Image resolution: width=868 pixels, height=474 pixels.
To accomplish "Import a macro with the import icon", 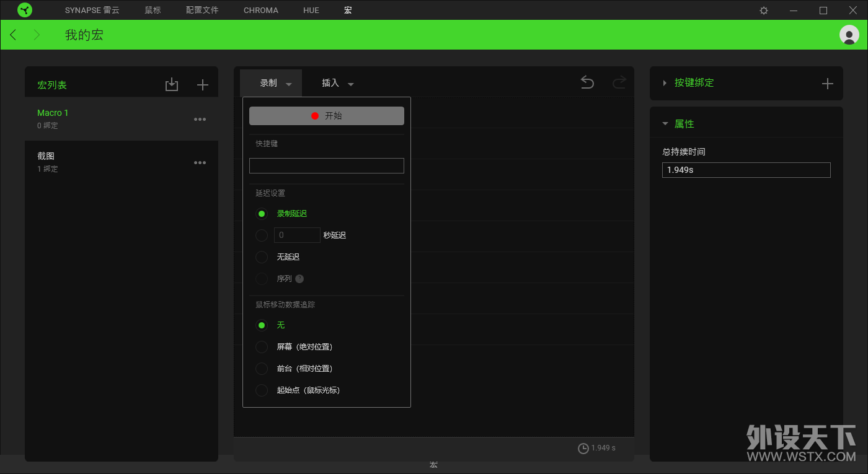I will [x=172, y=85].
